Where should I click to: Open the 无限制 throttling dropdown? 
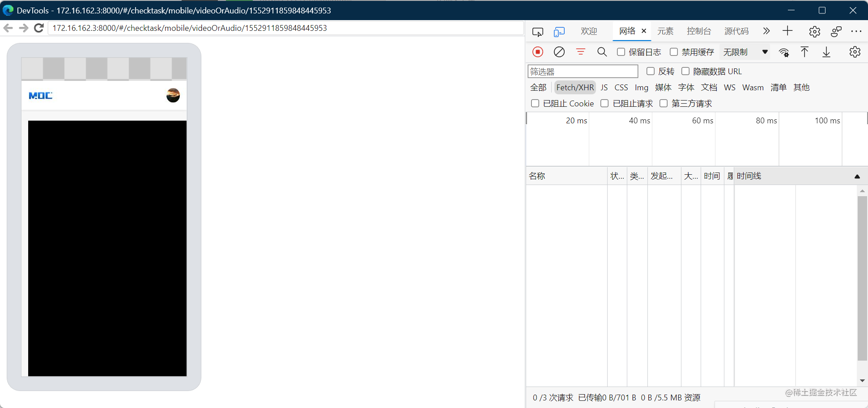(745, 52)
